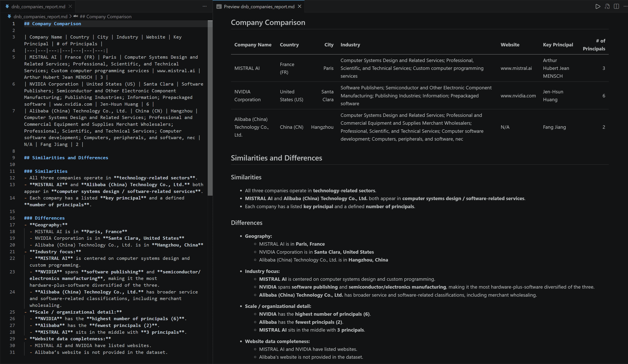Click table separator row '|---|---|---:|' in source
Image resolution: width=628 pixels, height=364 pixels.
click(66, 51)
